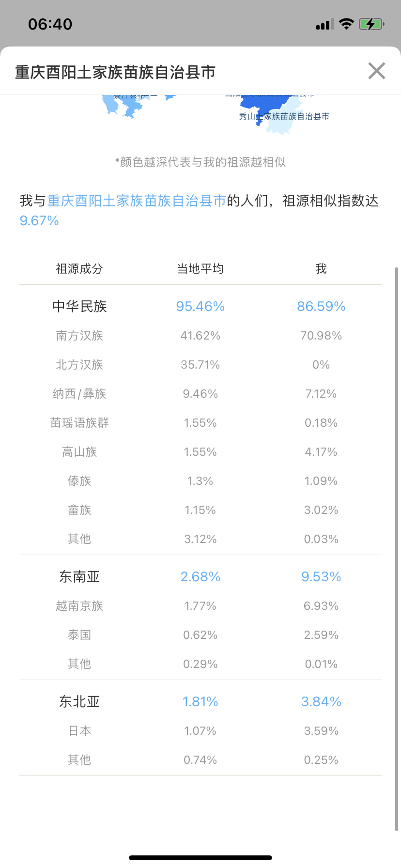Image resolution: width=401 pixels, height=868 pixels.
Task: Select the 日本 component row
Action: pyautogui.click(x=200, y=731)
